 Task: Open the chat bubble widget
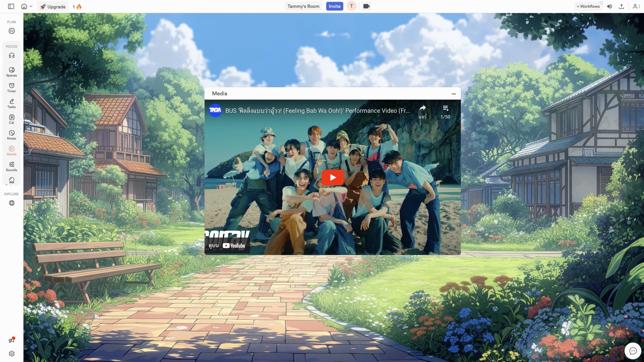[x=633, y=351]
